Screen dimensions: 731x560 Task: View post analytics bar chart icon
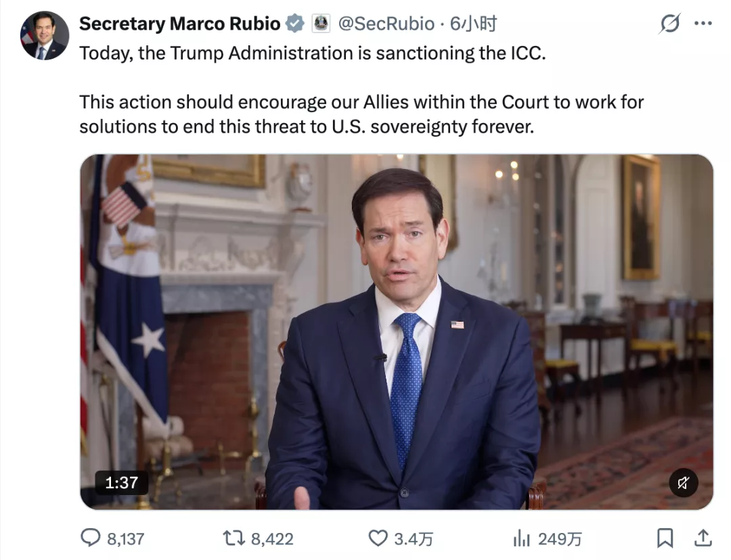tap(522, 538)
